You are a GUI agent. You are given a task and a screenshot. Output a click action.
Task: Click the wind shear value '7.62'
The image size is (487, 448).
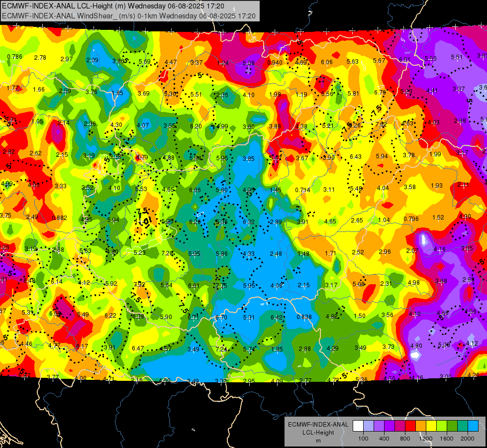coord(381,124)
